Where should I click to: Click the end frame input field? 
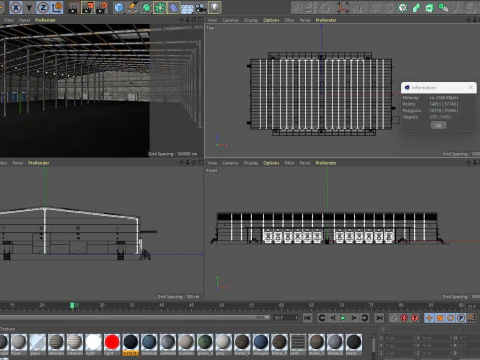pyautogui.click(x=286, y=318)
